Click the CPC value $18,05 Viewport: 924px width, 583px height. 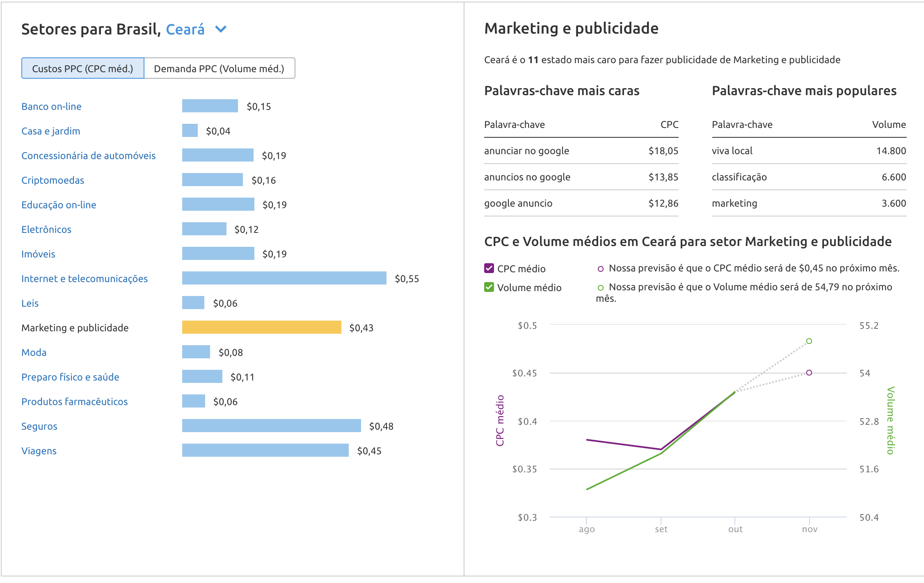[x=663, y=151]
